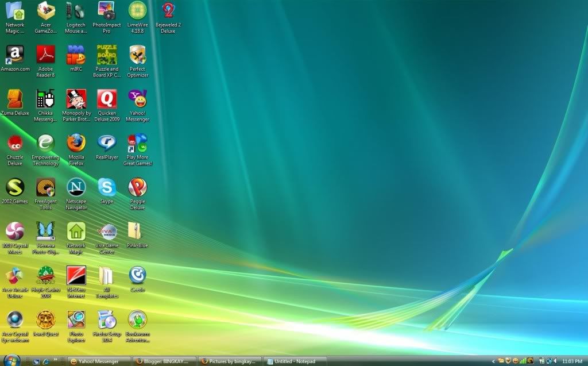Open PhotoImpact Pro desktop icon
Image resolution: width=588 pixels, height=366 pixels.
pos(107,18)
